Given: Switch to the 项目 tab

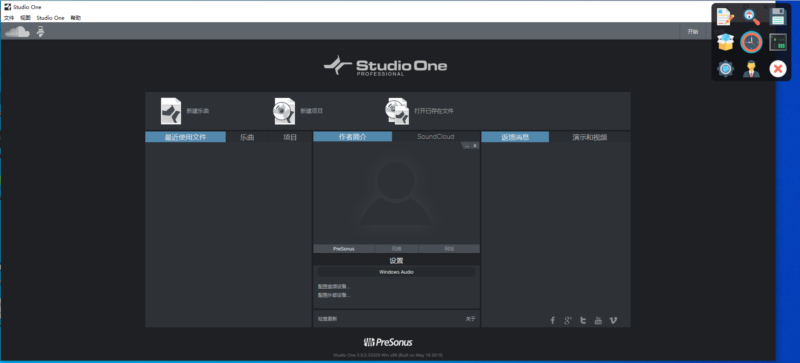Looking at the screenshot, I should pyautogui.click(x=290, y=137).
